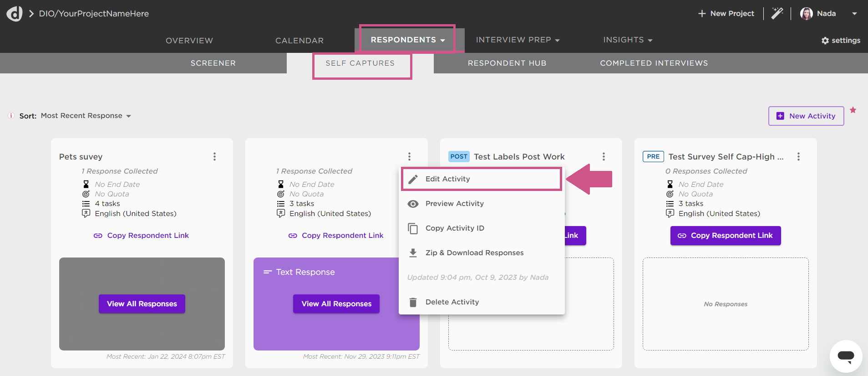Click "Most Recent: Jan 22, 2024 8:07pm EST"
This screenshot has height=376, width=868.
pyautogui.click(x=166, y=356)
